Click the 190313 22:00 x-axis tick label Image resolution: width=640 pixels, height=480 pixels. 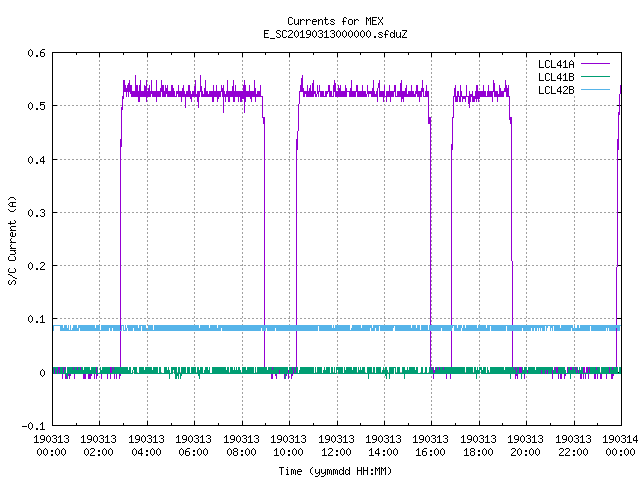573,445
